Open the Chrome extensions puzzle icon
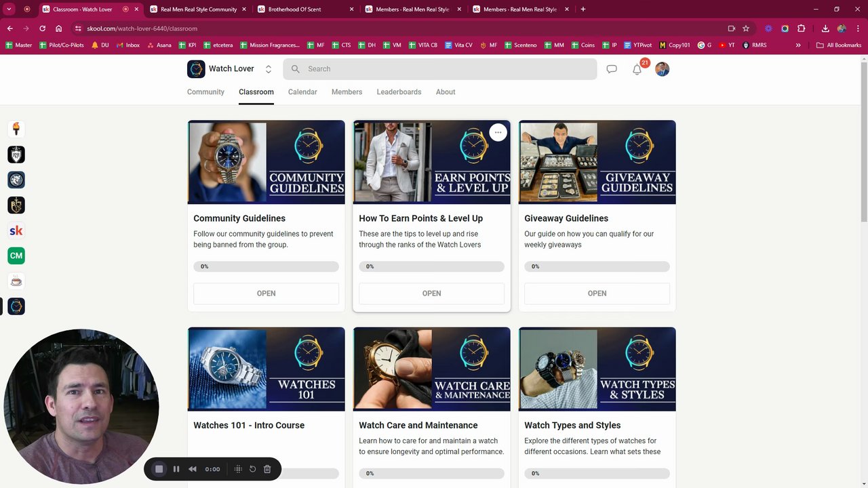This screenshot has height=488, width=868. [802, 28]
